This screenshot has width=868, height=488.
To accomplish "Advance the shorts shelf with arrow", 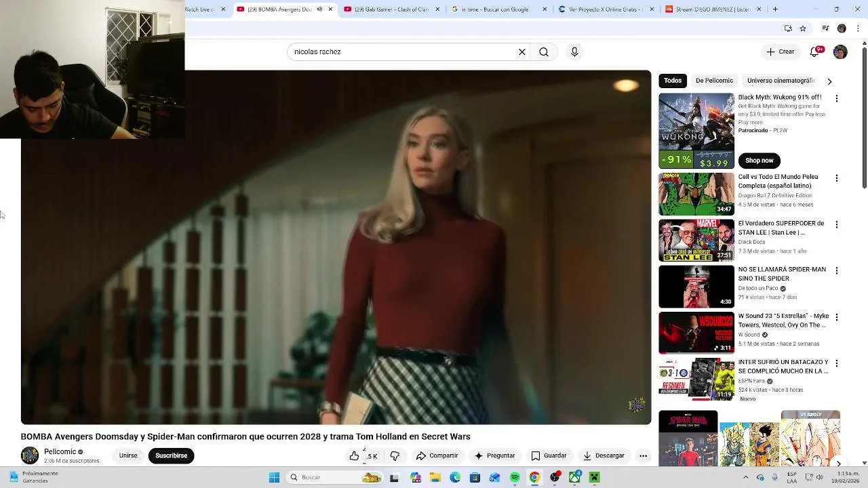I will point(838,463).
